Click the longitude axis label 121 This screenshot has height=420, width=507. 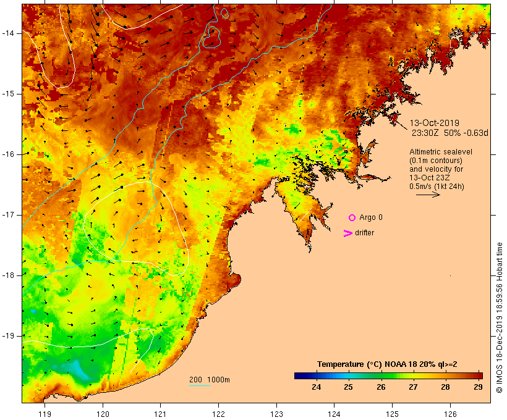(x=160, y=414)
